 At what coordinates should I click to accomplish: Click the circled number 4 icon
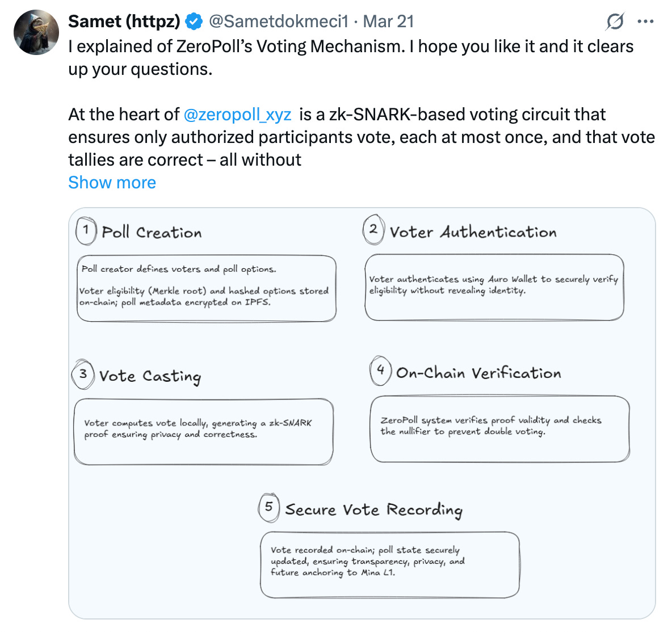(x=381, y=370)
